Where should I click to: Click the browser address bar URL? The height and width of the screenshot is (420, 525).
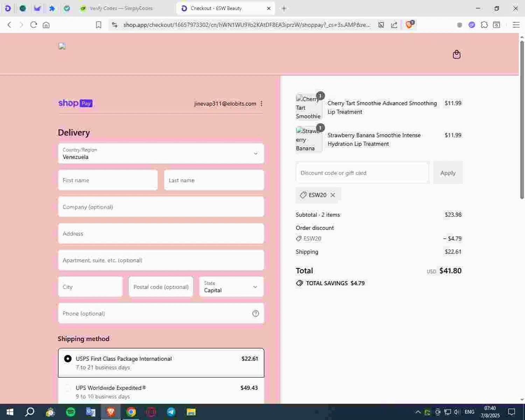pyautogui.click(x=246, y=24)
